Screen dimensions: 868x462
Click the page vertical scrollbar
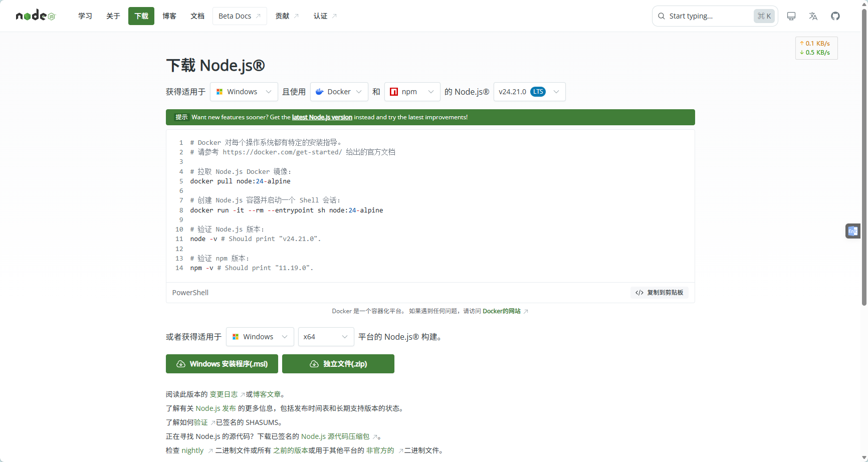864,158
